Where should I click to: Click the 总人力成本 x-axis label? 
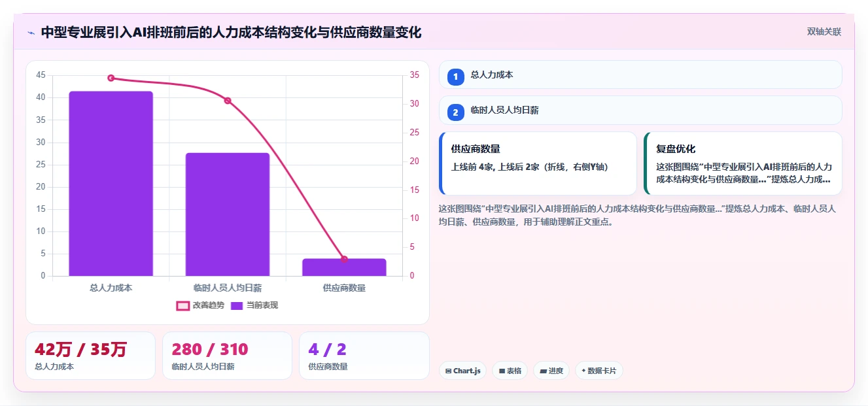111,288
